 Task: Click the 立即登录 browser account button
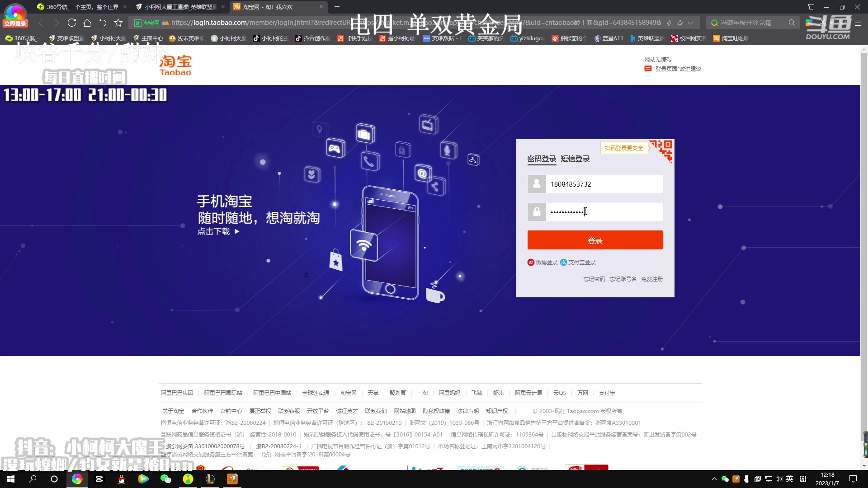[15, 23]
